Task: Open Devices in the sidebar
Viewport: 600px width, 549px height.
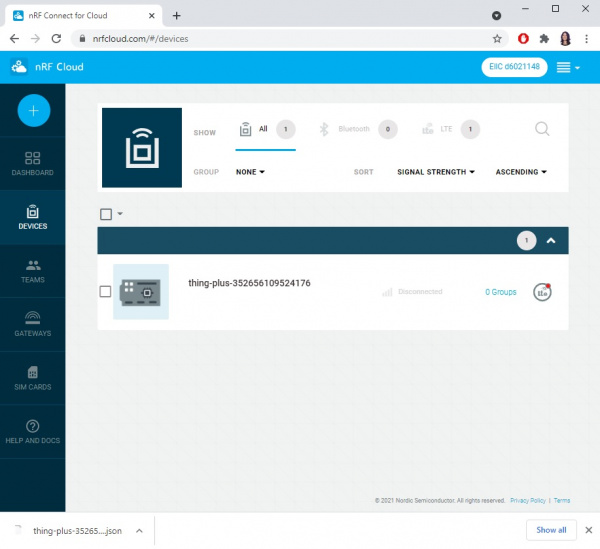Action: (x=33, y=217)
